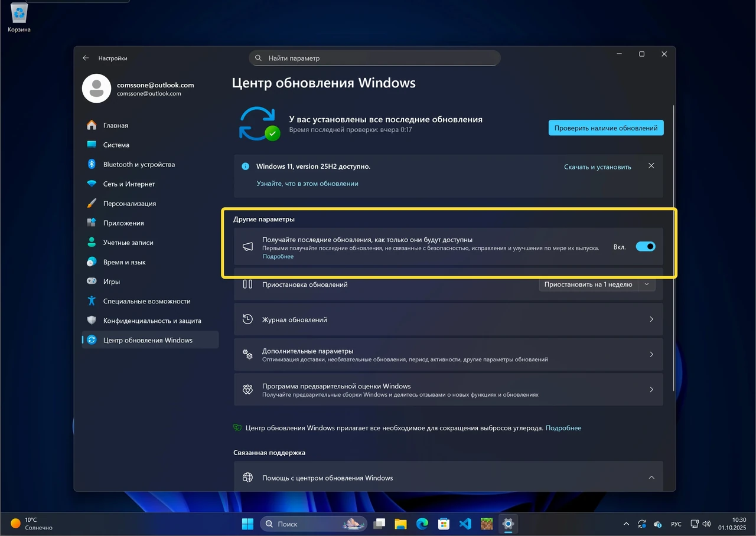
Task: Show hidden system tray icons
Action: tap(626, 524)
